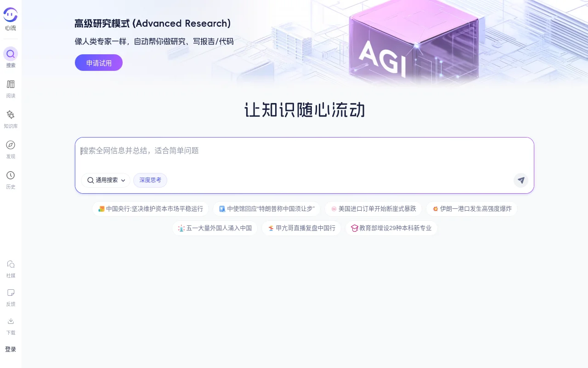Click 登录 at the bottom left
The height and width of the screenshot is (368, 588).
coord(10,349)
